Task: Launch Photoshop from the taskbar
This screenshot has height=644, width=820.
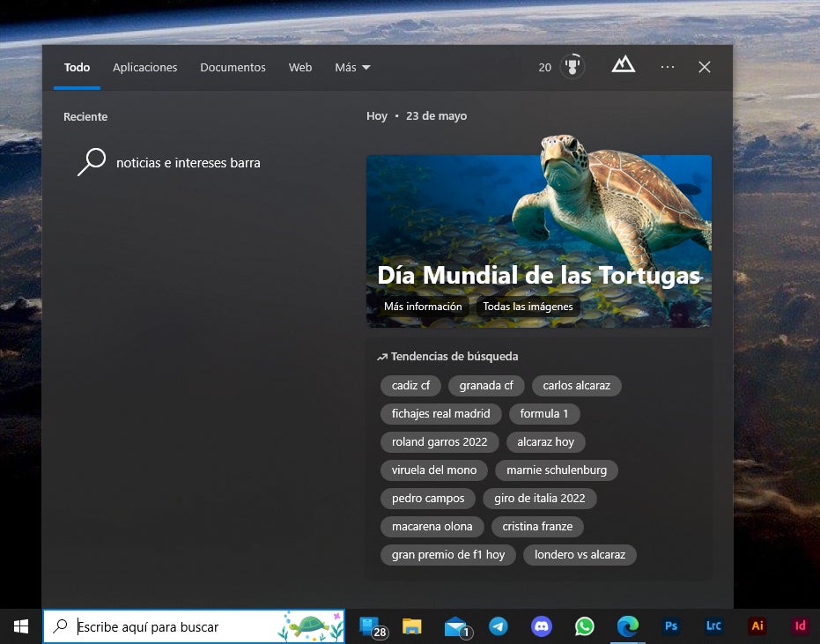Action: click(671, 626)
